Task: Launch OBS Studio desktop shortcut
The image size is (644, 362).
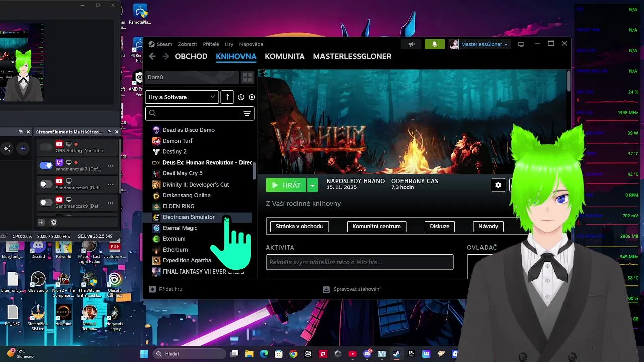Action: tap(38, 281)
